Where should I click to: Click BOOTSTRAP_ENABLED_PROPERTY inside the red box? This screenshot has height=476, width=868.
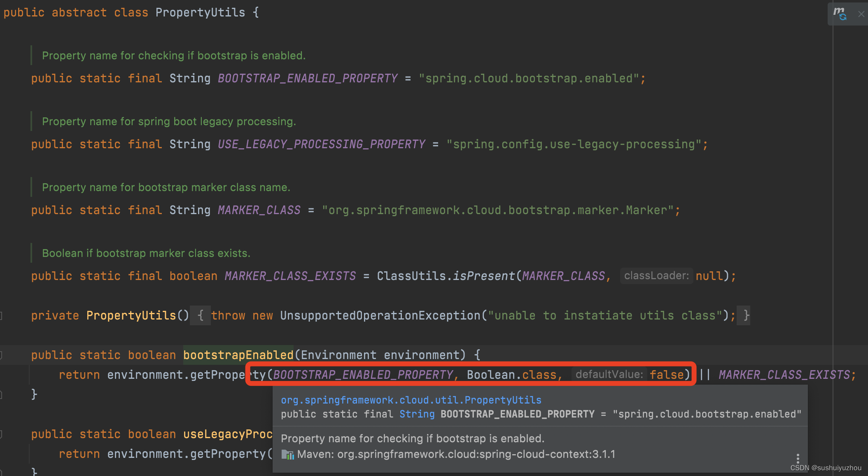click(x=363, y=375)
